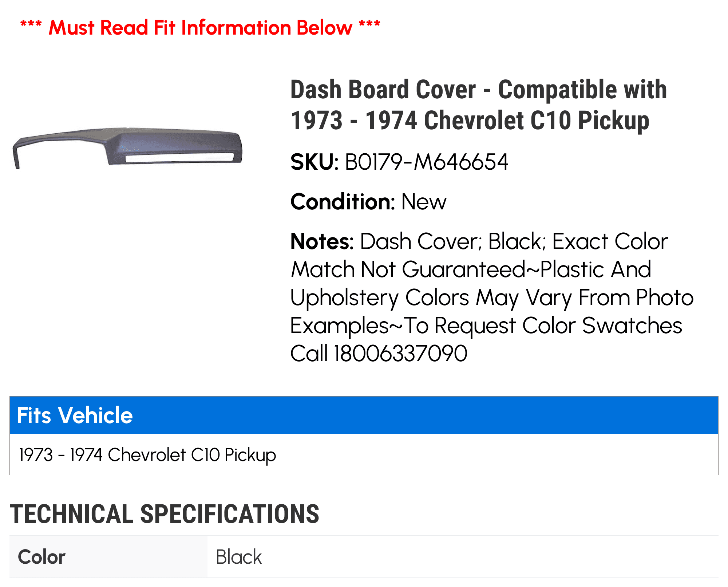The width and height of the screenshot is (728, 587).
Task: Click the dash board cover product image
Action: tap(127, 147)
